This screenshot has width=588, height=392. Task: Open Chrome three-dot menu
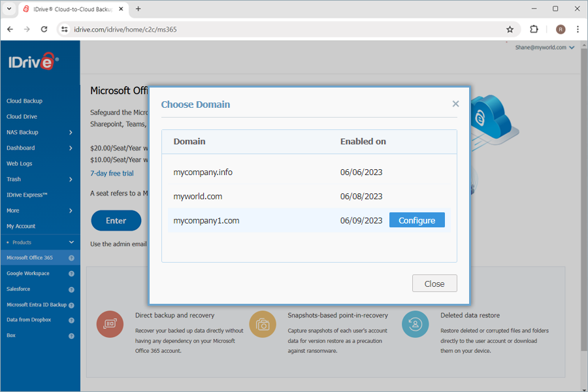[578, 29]
